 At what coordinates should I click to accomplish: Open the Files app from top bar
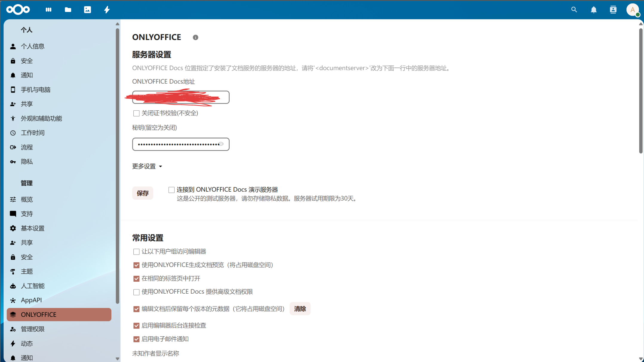click(x=68, y=10)
